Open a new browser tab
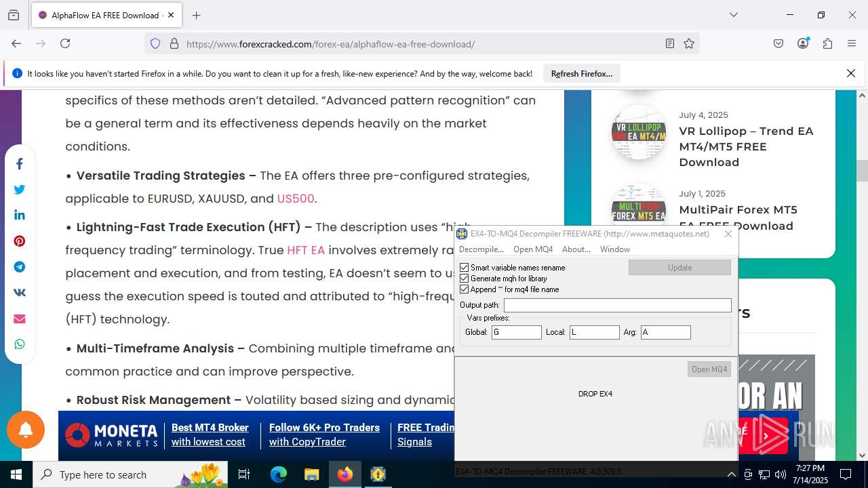This screenshot has height=488, width=868. click(x=196, y=15)
